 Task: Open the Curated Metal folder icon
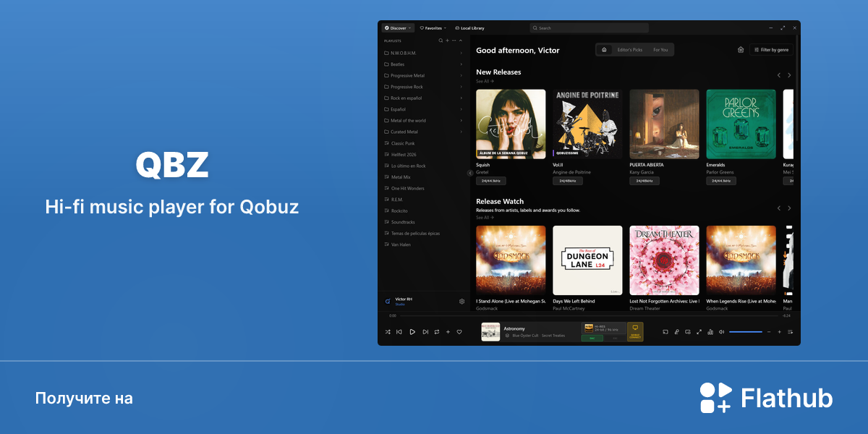[386, 132]
